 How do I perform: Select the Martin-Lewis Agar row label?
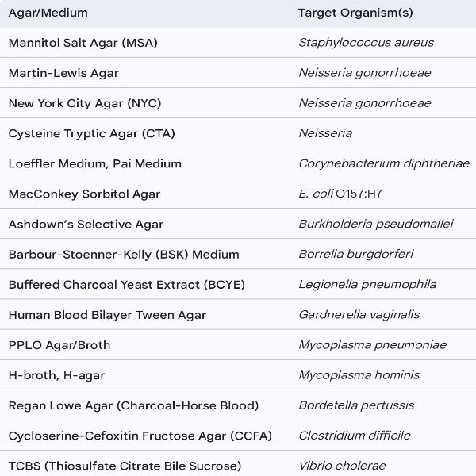tap(63, 73)
